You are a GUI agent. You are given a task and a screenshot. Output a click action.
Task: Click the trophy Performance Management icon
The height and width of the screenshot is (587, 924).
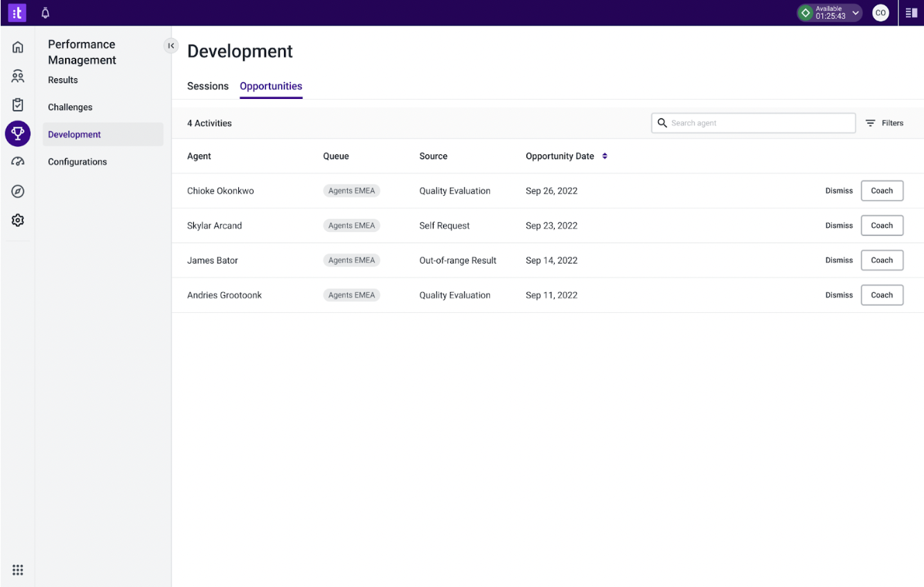point(18,134)
